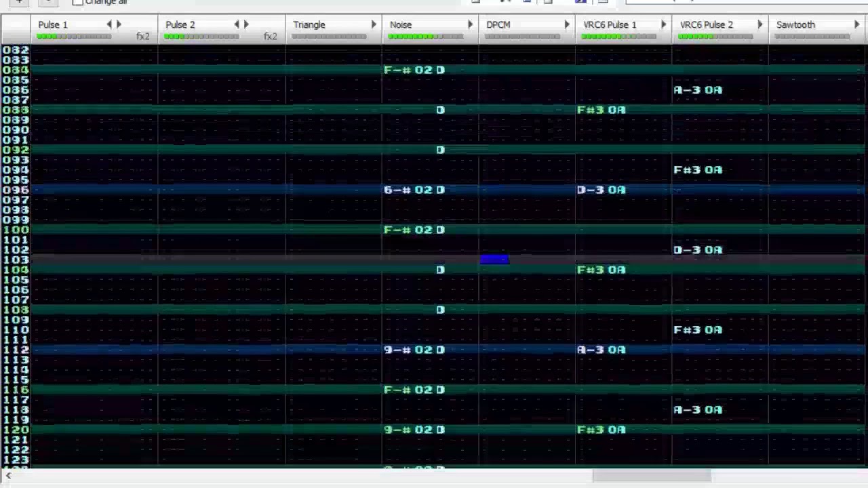Image resolution: width=868 pixels, height=488 pixels.
Task: Select VRC6 Pulse 1 note F#3 0A on row 120
Action: point(601,430)
